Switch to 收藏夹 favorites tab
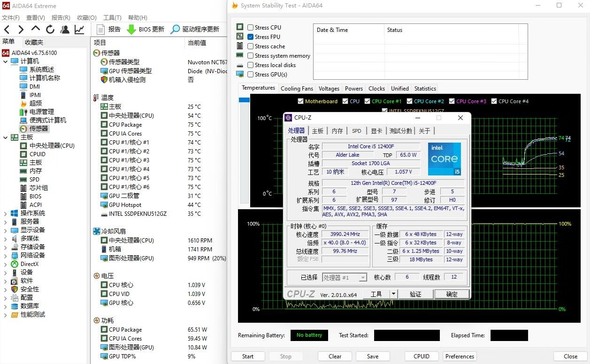 pyautogui.click(x=34, y=42)
